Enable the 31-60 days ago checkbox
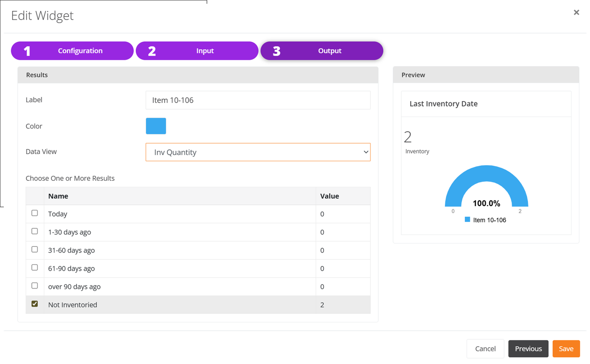Screen dimensions: 590x364 (x=35, y=249)
